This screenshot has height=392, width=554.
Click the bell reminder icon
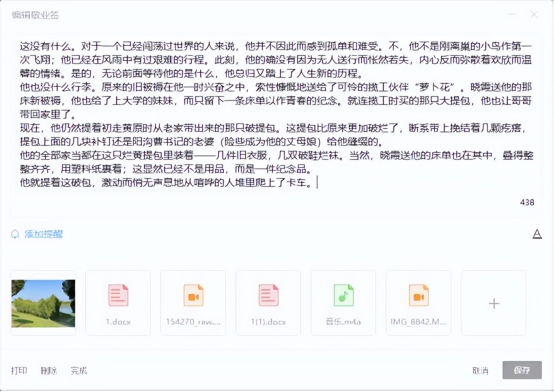pyautogui.click(x=16, y=233)
